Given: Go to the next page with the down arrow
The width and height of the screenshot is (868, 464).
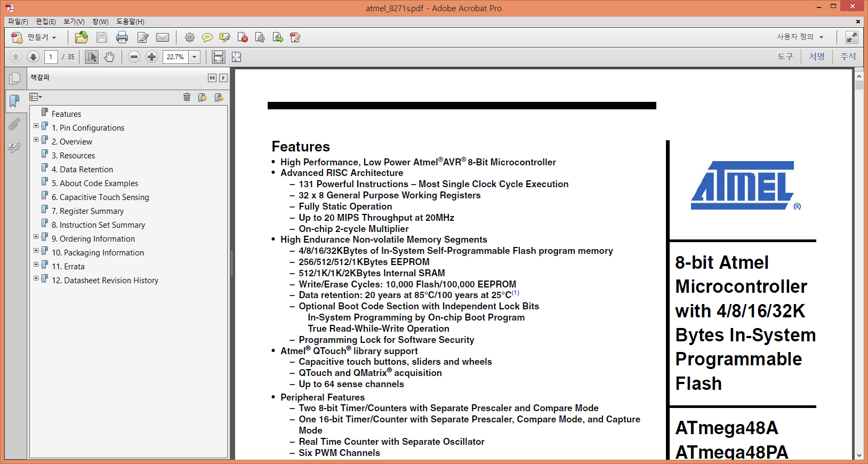Looking at the screenshot, I should coord(33,57).
